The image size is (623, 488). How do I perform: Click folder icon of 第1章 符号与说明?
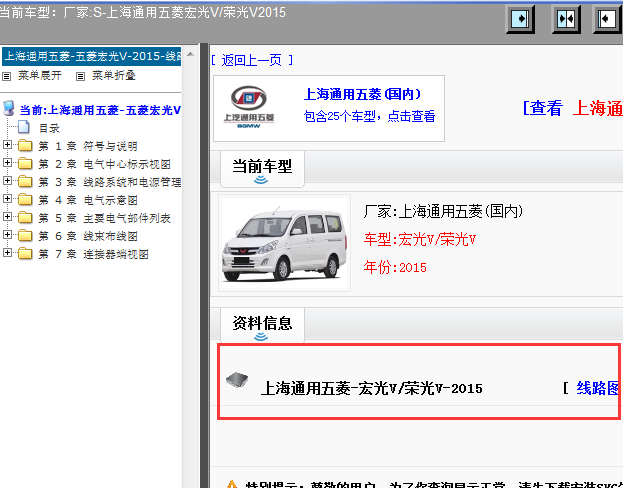click(25, 145)
